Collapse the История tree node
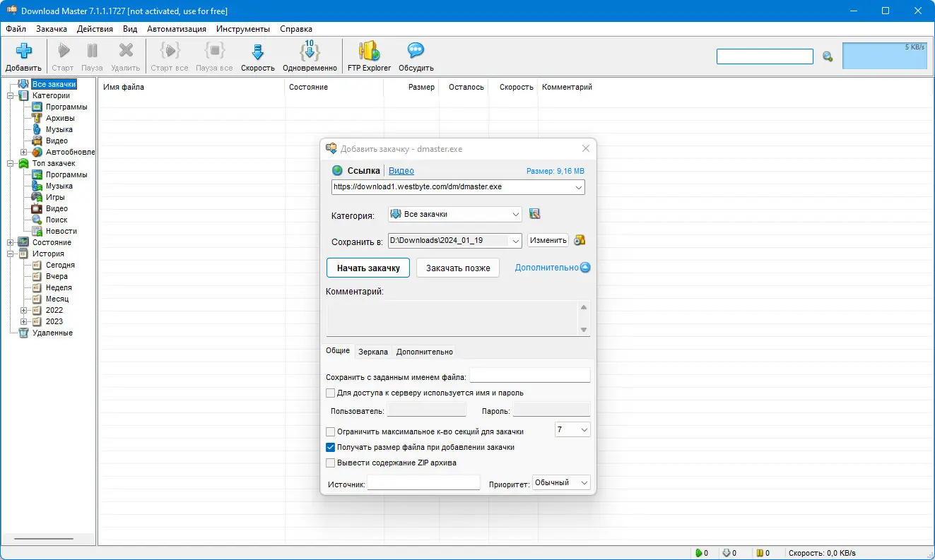 pyautogui.click(x=10, y=254)
